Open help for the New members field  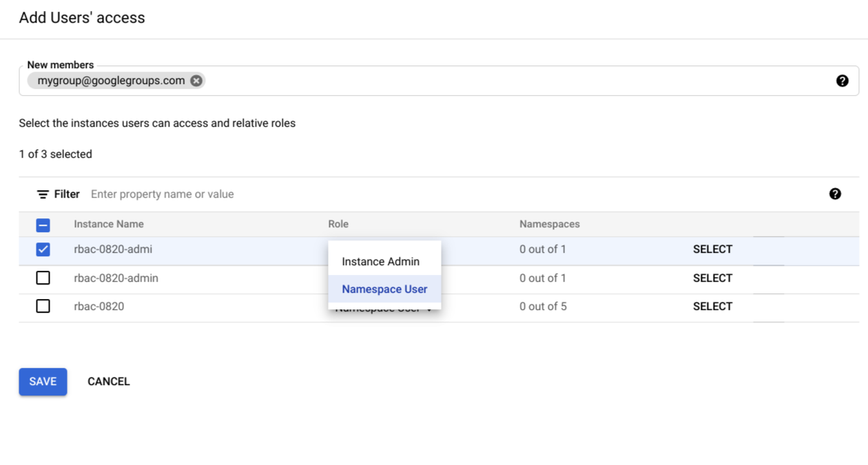click(843, 81)
